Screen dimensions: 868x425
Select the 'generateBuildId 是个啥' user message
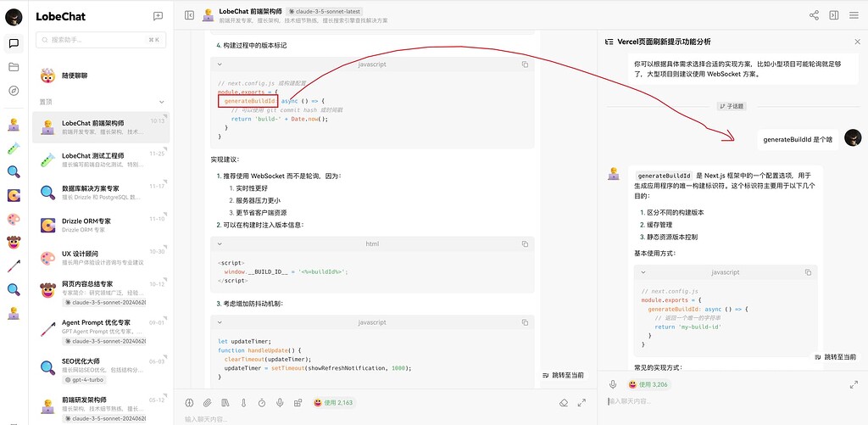798,140
